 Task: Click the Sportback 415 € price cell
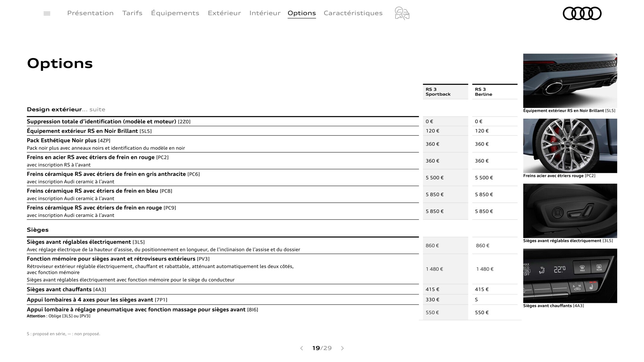point(445,289)
